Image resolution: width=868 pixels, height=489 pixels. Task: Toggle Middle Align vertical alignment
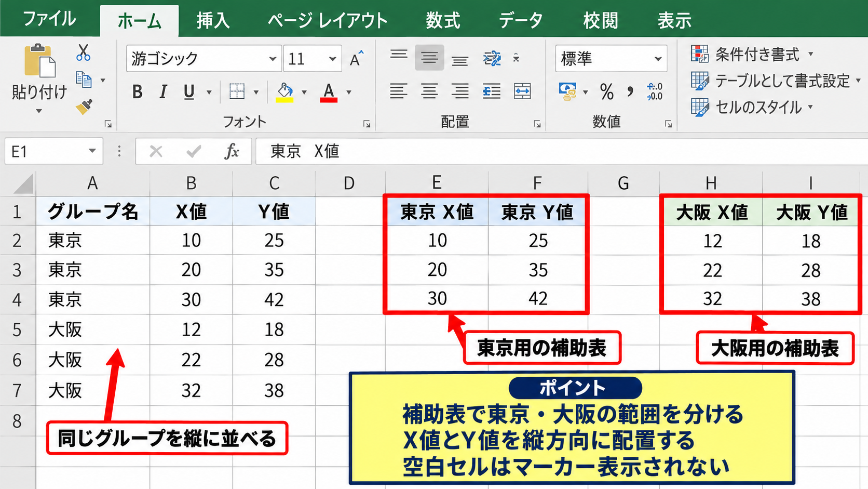click(x=429, y=58)
